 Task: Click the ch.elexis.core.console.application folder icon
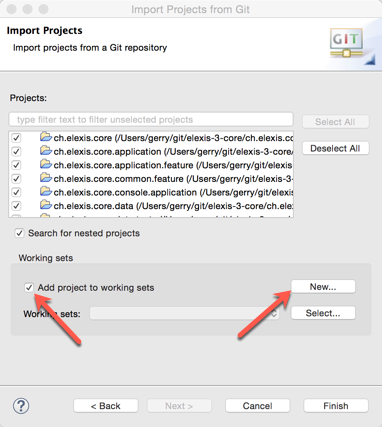click(46, 192)
